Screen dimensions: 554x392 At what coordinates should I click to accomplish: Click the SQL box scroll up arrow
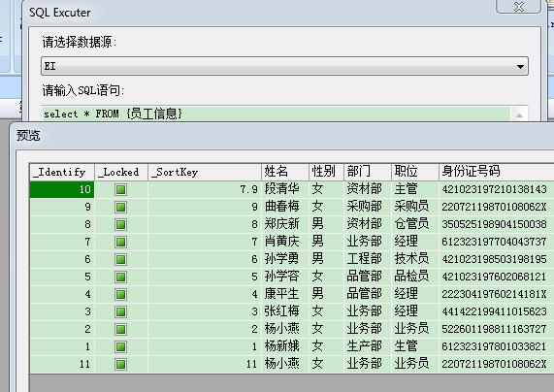pyautogui.click(x=519, y=114)
